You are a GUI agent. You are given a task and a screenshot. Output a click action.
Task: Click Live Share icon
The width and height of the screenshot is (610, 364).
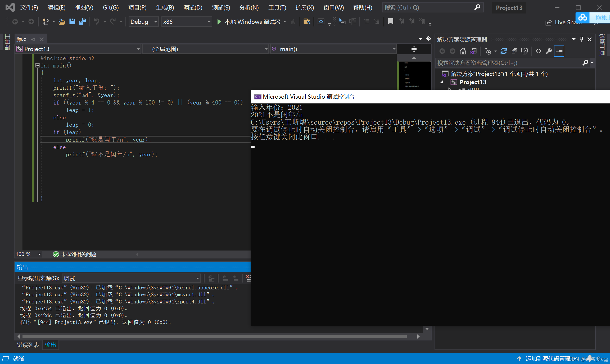549,22
